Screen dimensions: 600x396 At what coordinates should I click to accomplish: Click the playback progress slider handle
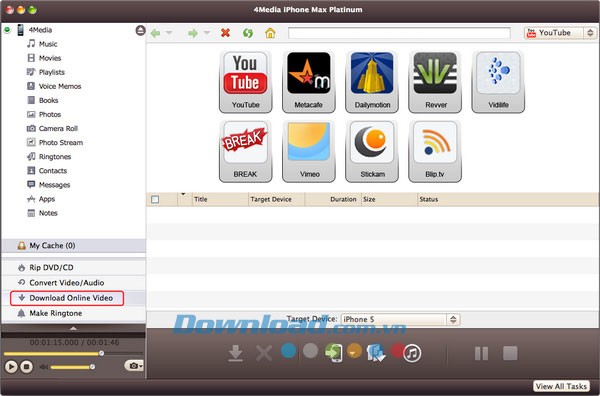point(101,354)
